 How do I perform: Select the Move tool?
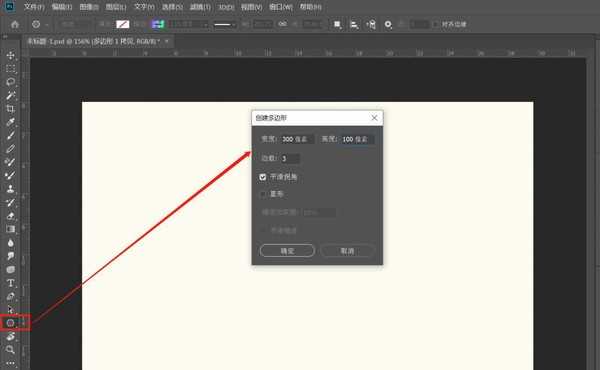pyautogui.click(x=10, y=55)
